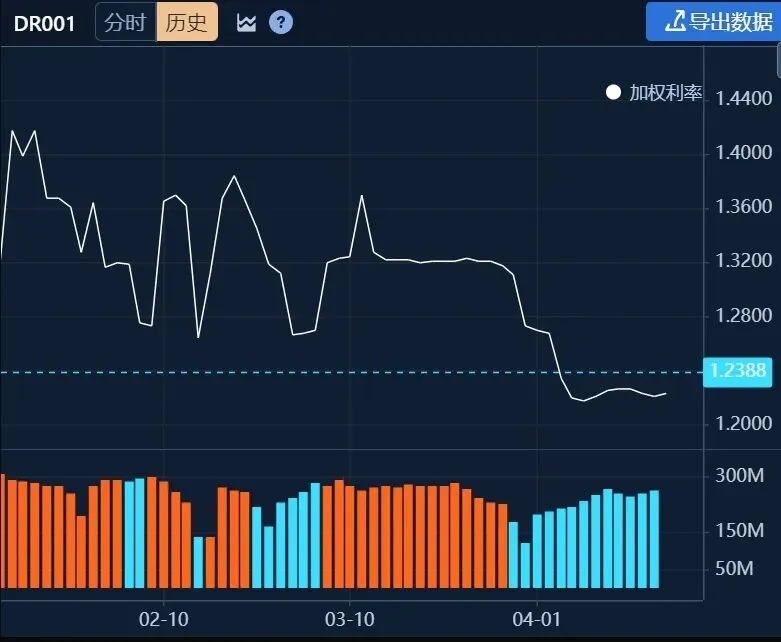Click the 1.4400 rate axis label
Viewport: 781px width, 642px height.
744,99
